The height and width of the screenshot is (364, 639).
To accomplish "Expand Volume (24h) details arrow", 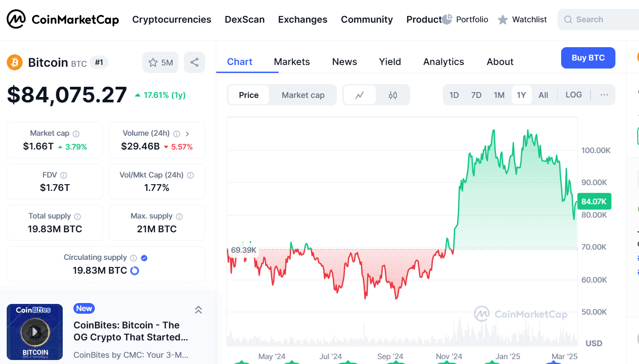I will click(187, 133).
